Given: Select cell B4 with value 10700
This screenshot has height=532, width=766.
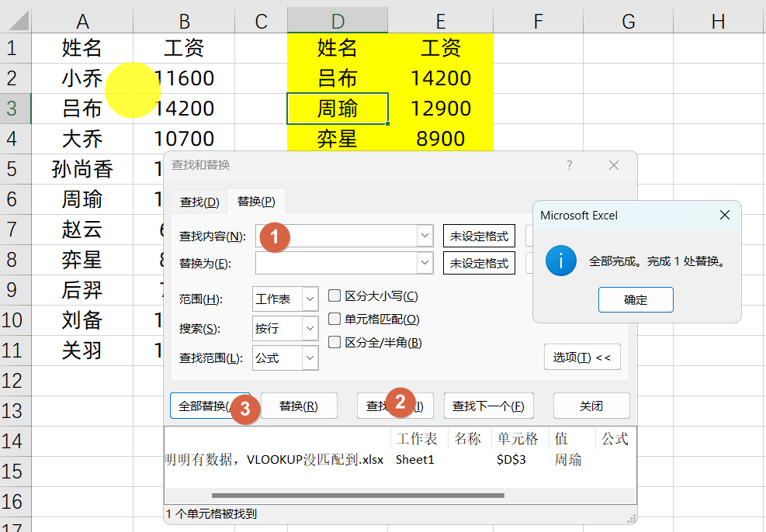Looking at the screenshot, I should [x=184, y=139].
